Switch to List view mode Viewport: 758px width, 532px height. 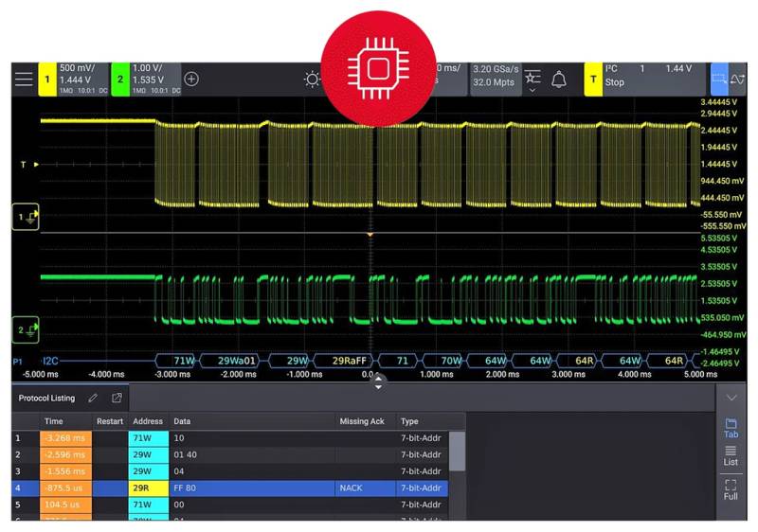tap(731, 455)
